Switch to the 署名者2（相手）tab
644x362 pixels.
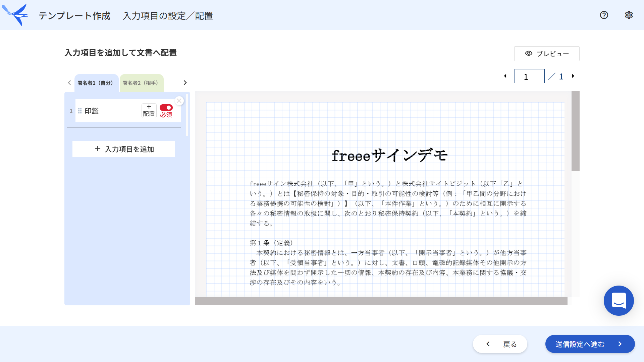142,83
